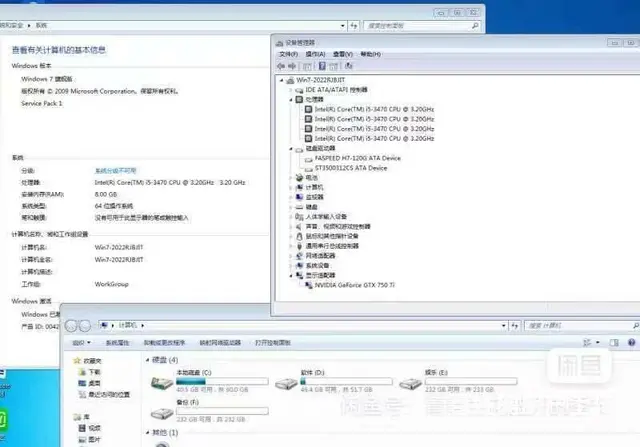
Task: Click the Control Panel search field
Action: 422,26
